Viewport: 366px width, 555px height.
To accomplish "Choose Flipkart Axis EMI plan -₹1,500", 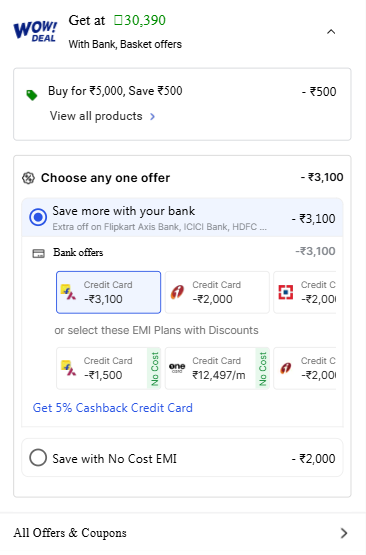I will pos(108,368).
